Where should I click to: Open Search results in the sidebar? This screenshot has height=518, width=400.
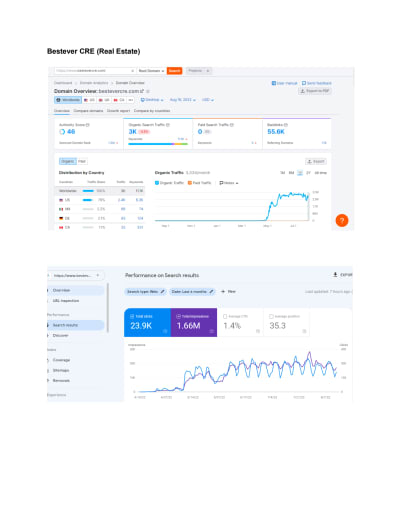pos(76,325)
